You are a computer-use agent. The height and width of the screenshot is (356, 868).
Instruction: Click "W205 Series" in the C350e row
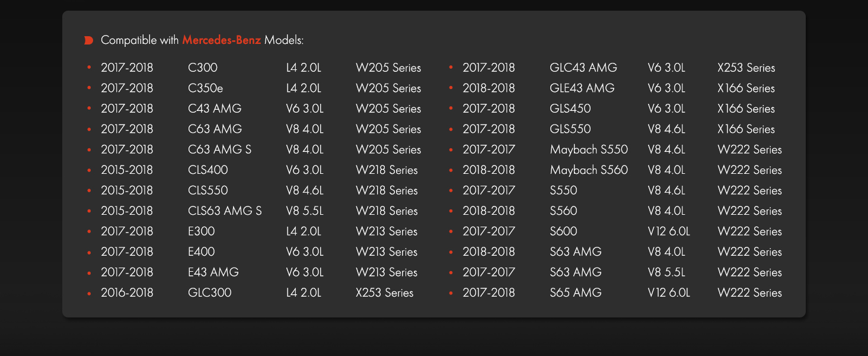(x=388, y=88)
